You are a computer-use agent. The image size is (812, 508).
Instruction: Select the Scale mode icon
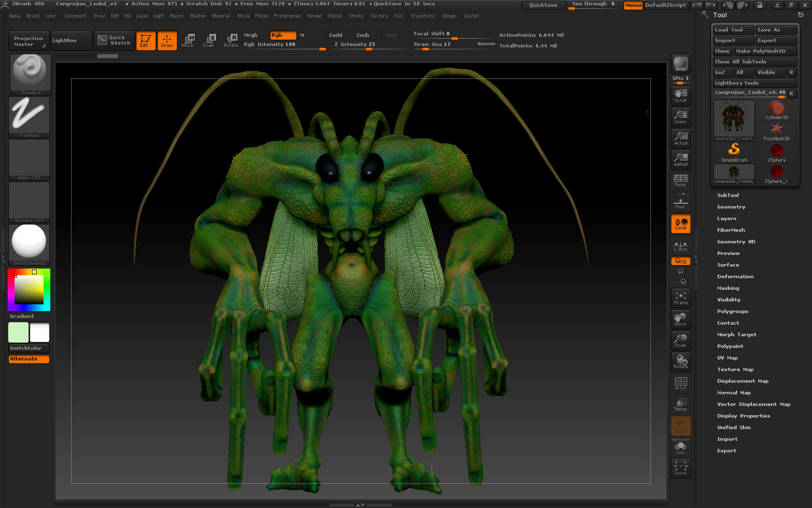(x=210, y=40)
